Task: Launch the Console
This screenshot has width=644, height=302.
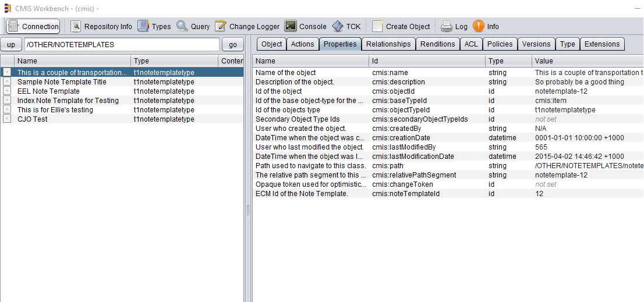Action: [x=306, y=26]
